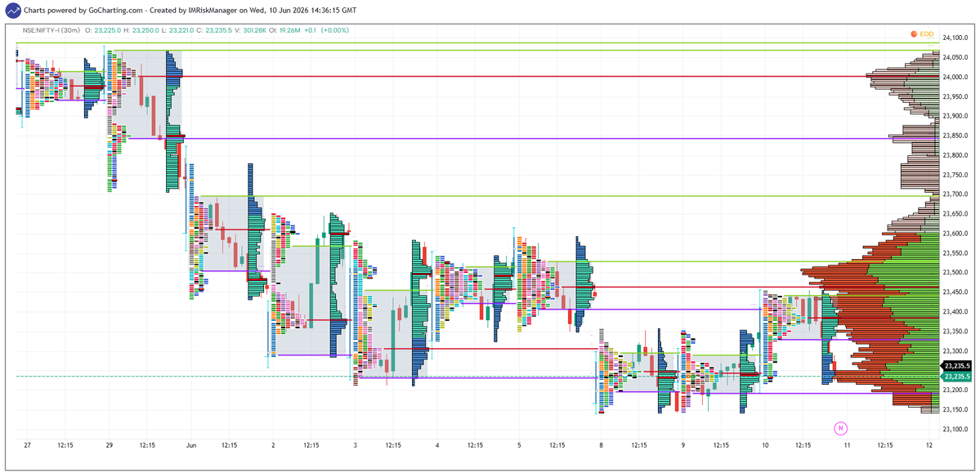Click the date label 9 on time axis
The image size is (980, 473).
(683, 445)
